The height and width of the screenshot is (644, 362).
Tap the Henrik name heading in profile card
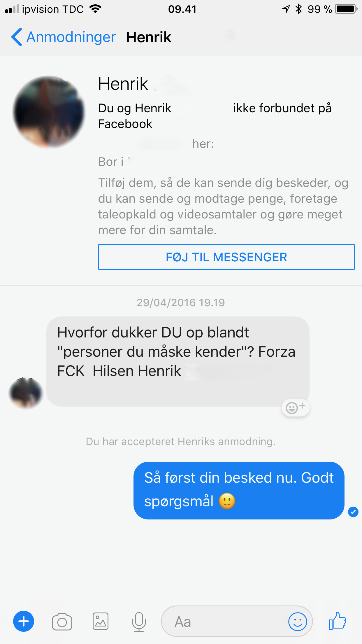pos(123,84)
